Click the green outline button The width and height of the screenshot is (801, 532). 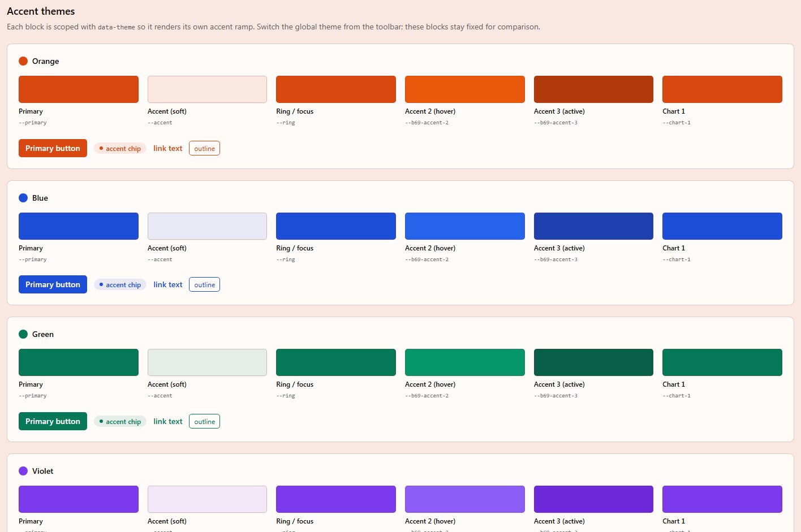[x=204, y=421]
